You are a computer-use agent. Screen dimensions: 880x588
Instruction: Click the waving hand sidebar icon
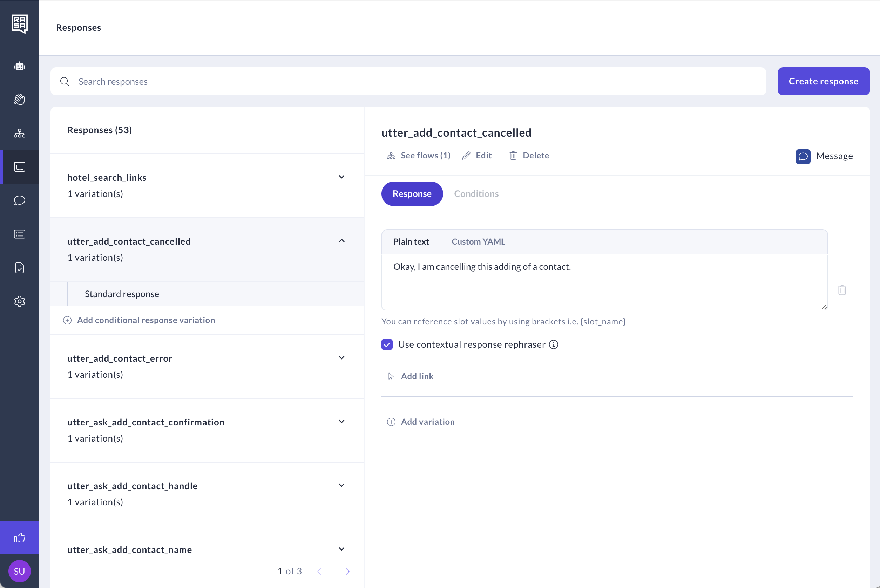(x=20, y=100)
